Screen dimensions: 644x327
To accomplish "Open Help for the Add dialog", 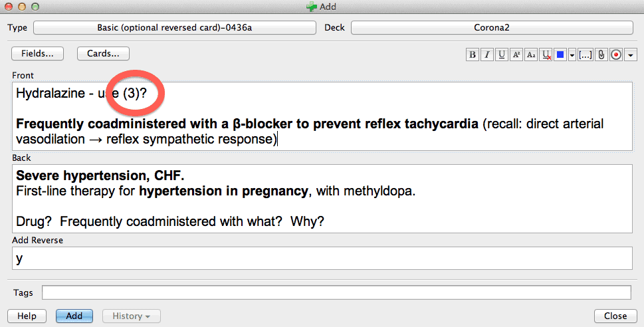I will [x=27, y=316].
